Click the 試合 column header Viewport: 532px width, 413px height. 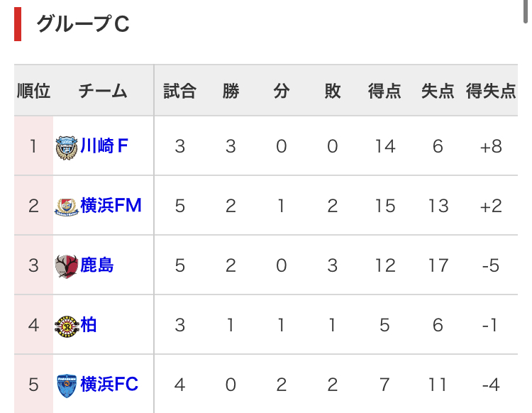coord(180,91)
